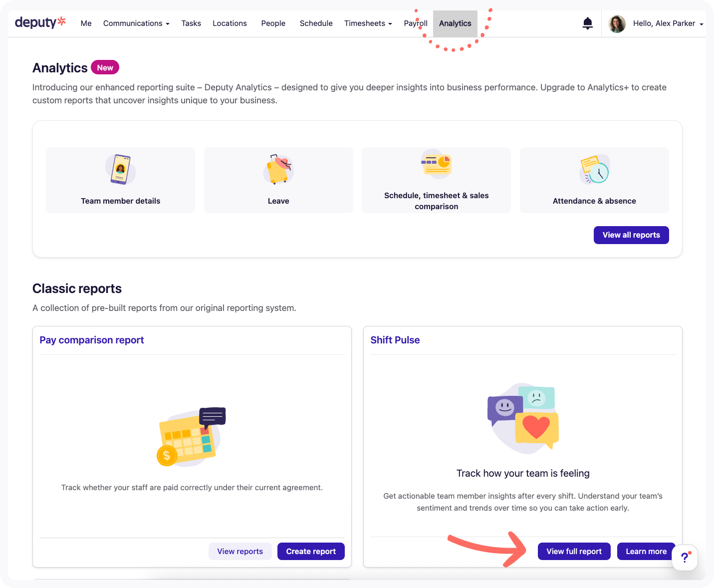Open the Pay comparison report title link
Screen dimensions: 714x588
(x=92, y=340)
